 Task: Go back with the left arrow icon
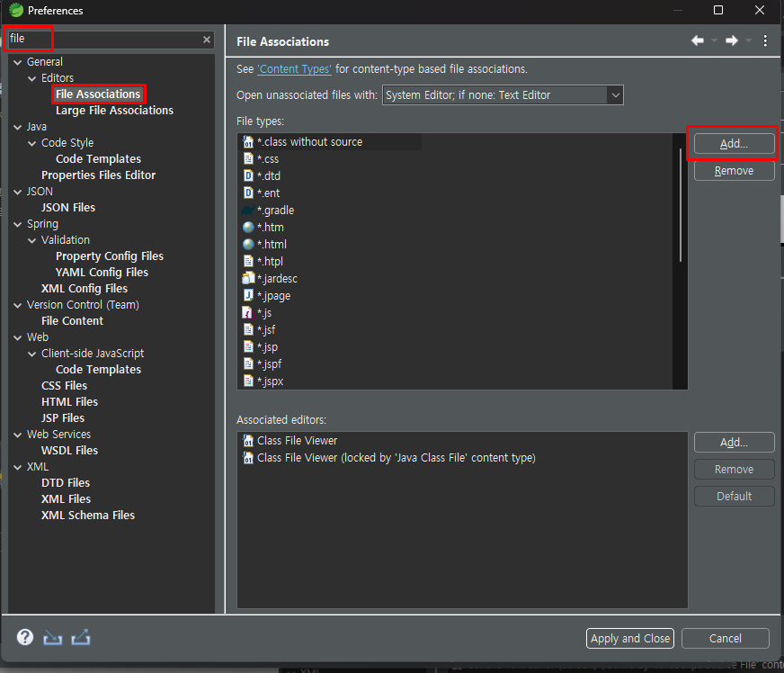point(698,40)
